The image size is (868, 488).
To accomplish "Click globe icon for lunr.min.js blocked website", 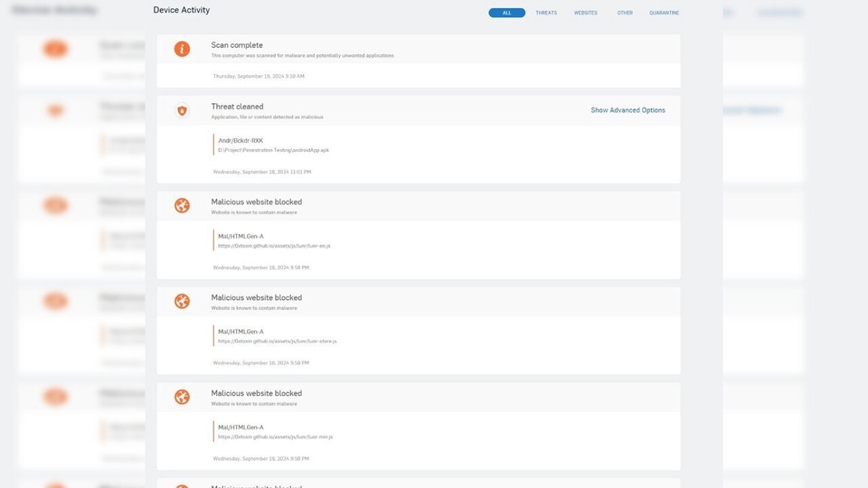I will 182,397.
